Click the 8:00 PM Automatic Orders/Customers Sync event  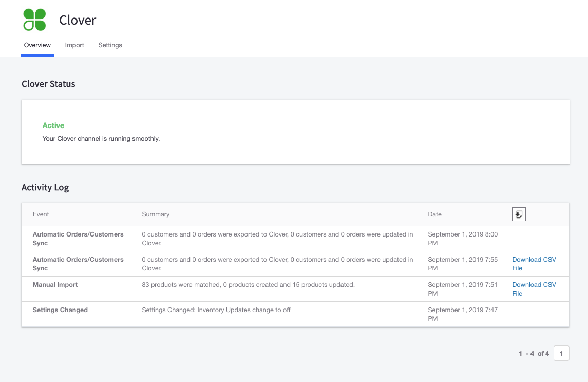(x=78, y=239)
